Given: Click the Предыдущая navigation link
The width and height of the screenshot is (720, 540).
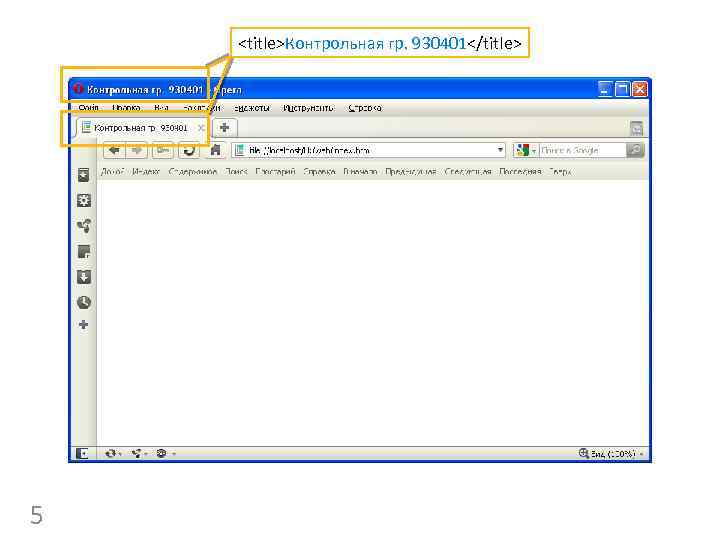Looking at the screenshot, I should coord(411,172).
